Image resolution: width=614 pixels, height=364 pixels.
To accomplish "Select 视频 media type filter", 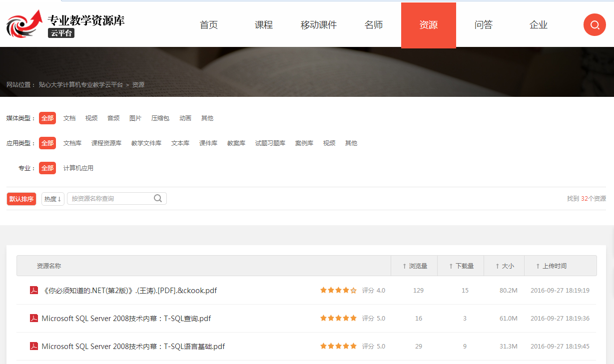I will [x=91, y=118].
